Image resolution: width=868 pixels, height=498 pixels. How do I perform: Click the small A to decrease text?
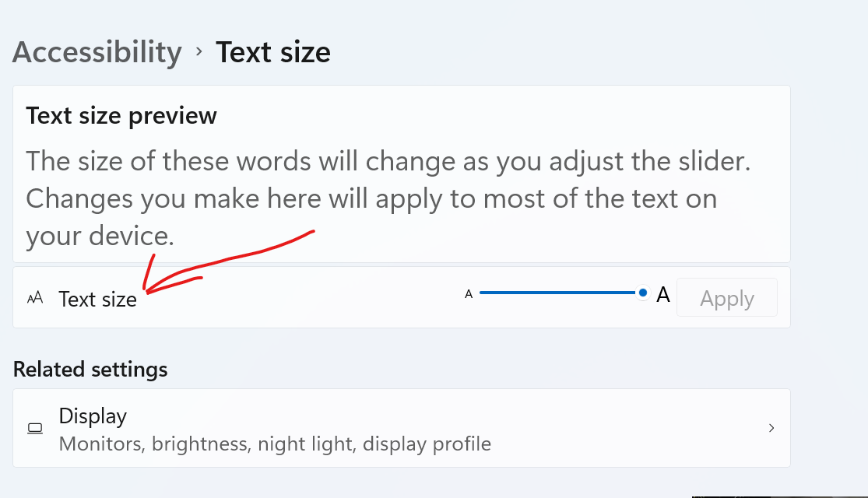pyautogui.click(x=469, y=294)
